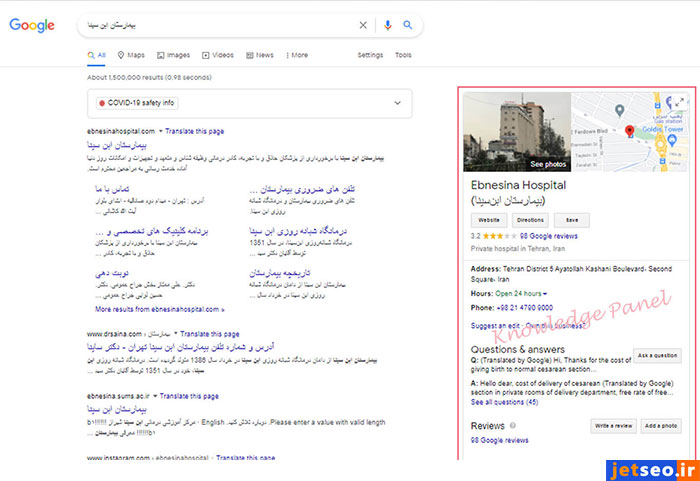Call phone number +98 21 4790 9000
The width and height of the screenshot is (700, 481).
525,308
